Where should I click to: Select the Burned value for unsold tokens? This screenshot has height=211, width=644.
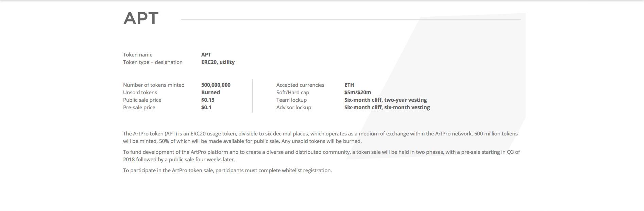pyautogui.click(x=210, y=93)
